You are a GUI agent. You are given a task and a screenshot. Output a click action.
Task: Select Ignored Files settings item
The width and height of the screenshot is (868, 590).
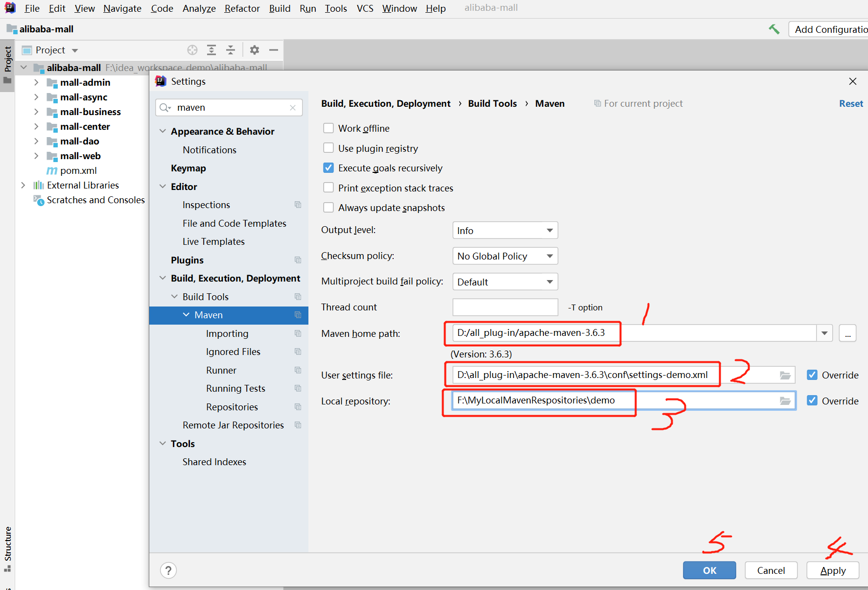pyautogui.click(x=233, y=352)
